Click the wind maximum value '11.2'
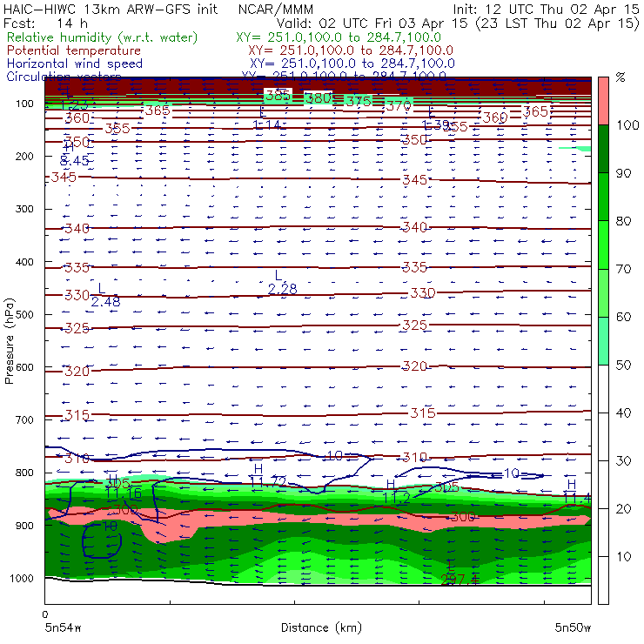 click(396, 498)
